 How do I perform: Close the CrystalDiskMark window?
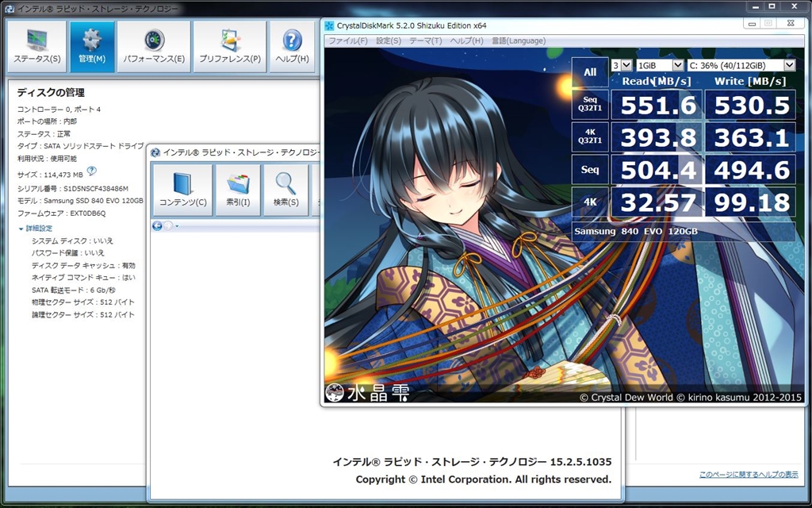[x=791, y=23]
